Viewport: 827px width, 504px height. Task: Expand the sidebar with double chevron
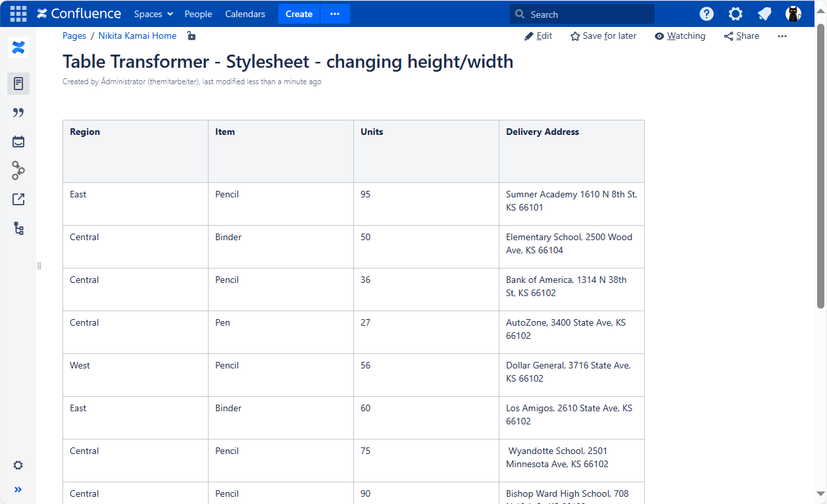click(x=18, y=490)
